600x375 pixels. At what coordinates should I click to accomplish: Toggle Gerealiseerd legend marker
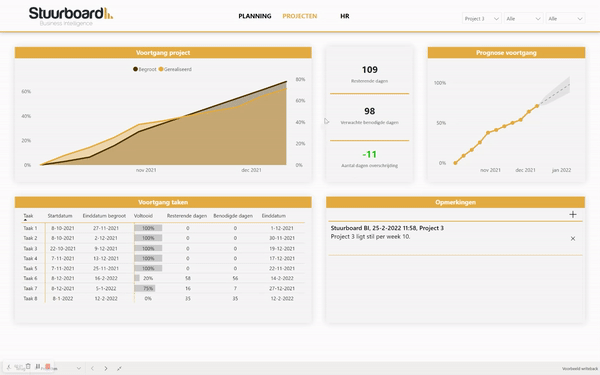click(x=161, y=69)
